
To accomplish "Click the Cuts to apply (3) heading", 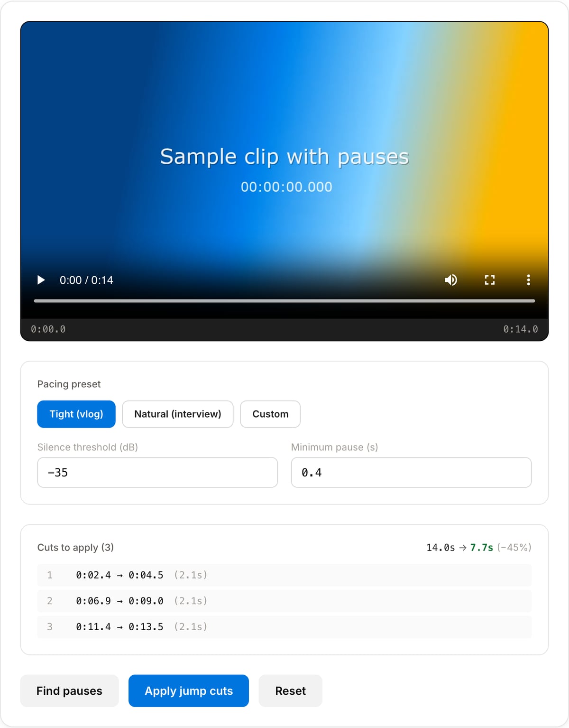I will (x=75, y=548).
